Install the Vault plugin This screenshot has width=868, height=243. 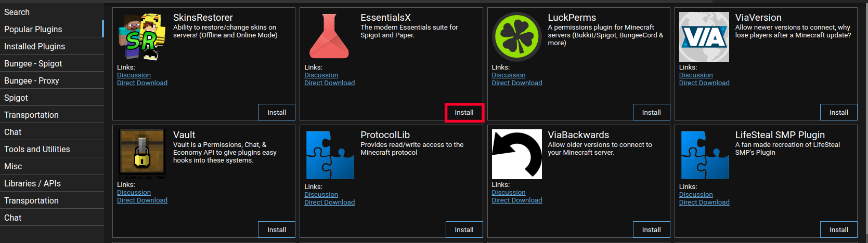pos(277,230)
